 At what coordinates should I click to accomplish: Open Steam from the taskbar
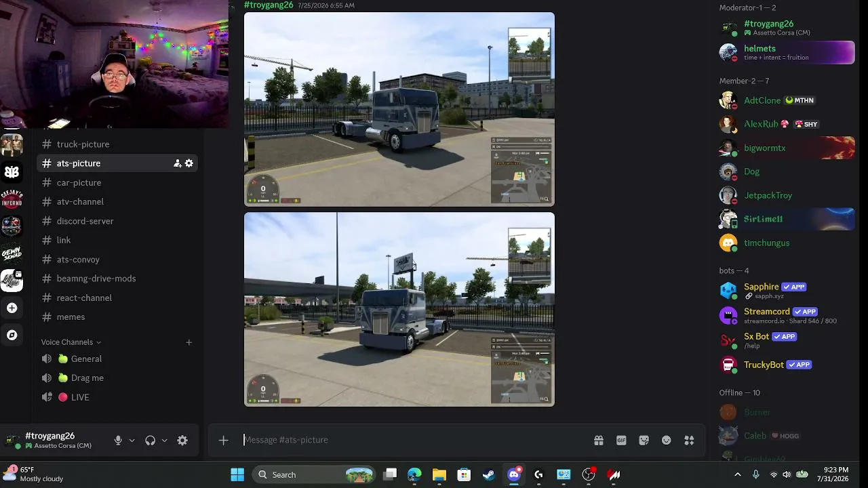click(x=489, y=474)
